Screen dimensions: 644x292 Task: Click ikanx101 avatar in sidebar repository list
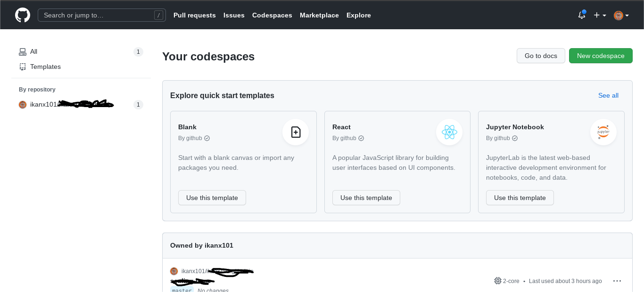(x=23, y=105)
